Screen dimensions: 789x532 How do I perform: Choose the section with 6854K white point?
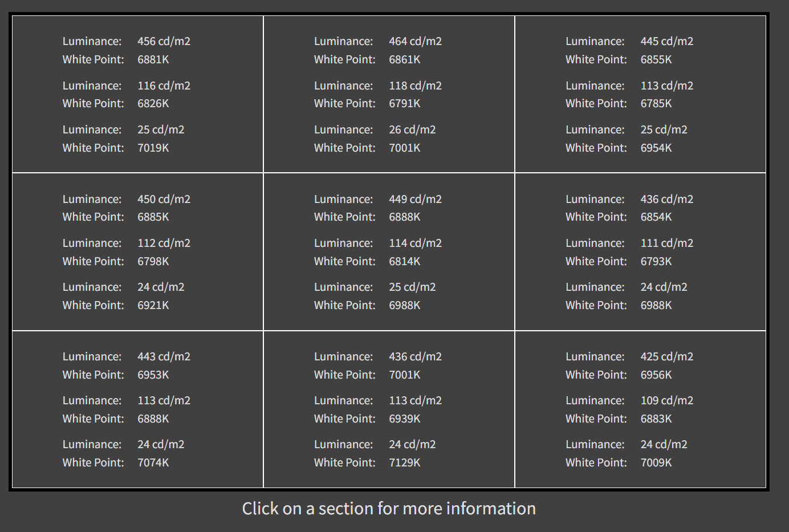640,251
